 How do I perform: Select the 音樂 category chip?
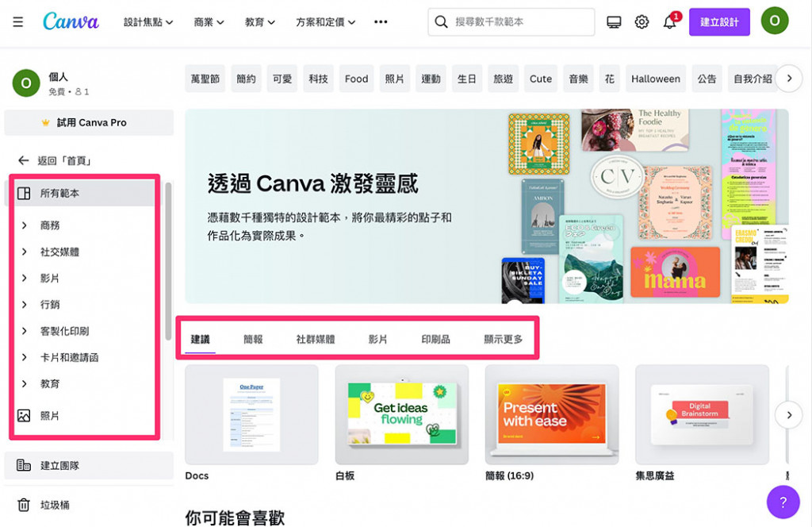[x=578, y=79]
